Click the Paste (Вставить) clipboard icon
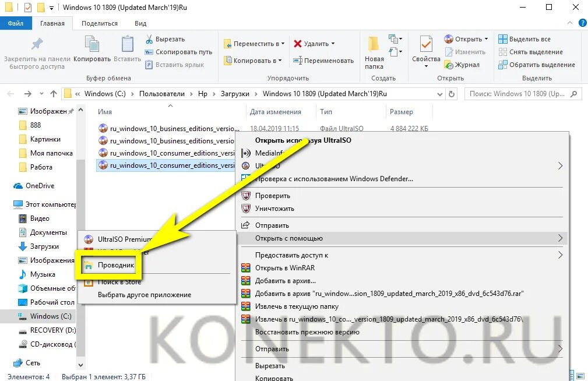 point(127,44)
